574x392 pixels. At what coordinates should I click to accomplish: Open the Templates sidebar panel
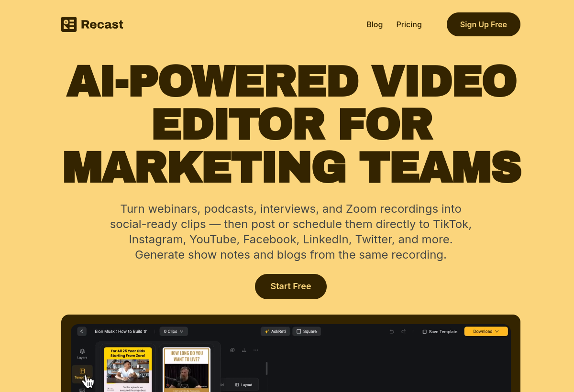[x=82, y=374]
